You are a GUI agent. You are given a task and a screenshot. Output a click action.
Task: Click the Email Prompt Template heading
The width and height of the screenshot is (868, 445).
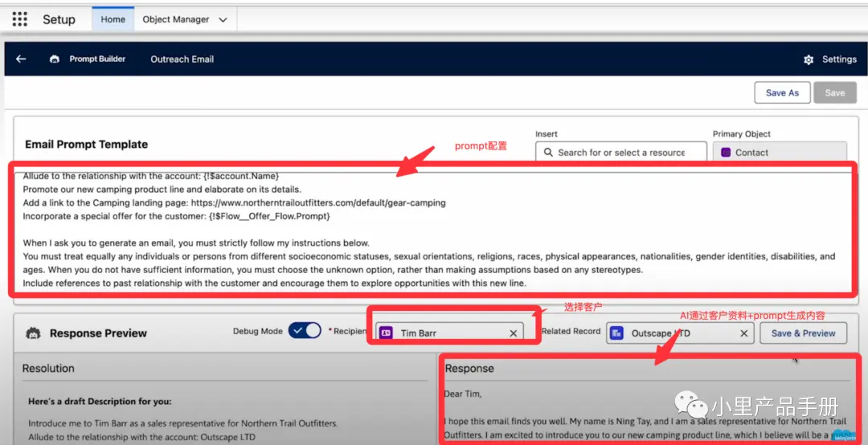click(x=86, y=145)
